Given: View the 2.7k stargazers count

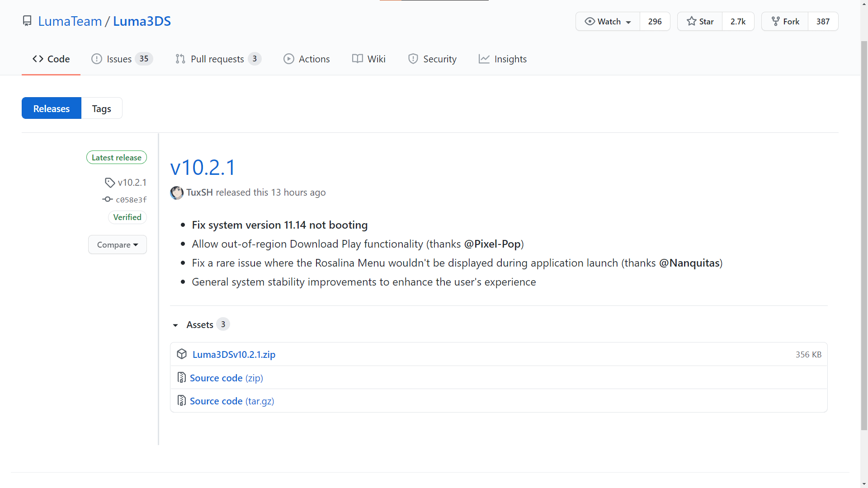Looking at the screenshot, I should 738,21.
